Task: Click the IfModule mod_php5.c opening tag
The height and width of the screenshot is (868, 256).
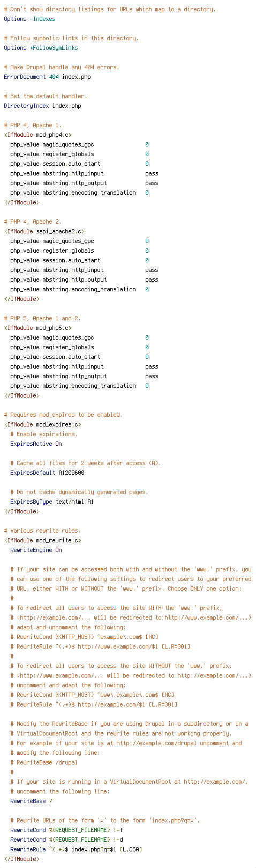Action: tap(37, 328)
